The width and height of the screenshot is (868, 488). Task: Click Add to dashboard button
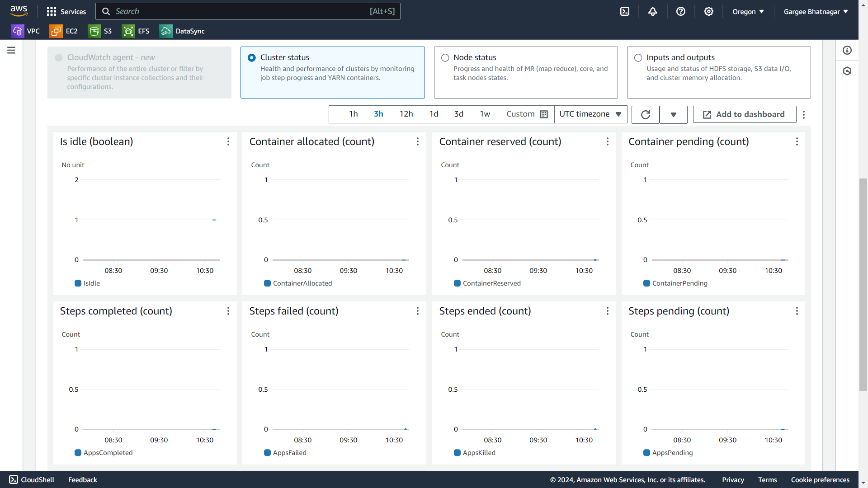[744, 115]
